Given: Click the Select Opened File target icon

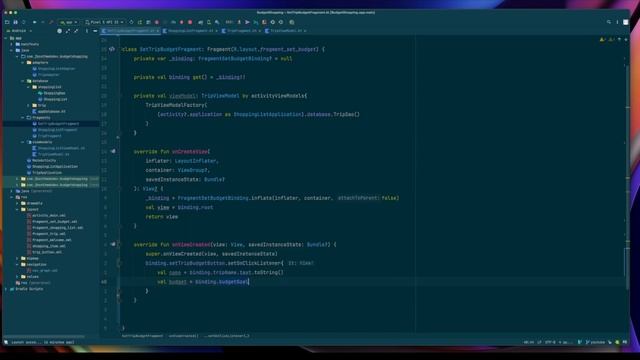Looking at the screenshot, I should pyautogui.click(x=60, y=31).
